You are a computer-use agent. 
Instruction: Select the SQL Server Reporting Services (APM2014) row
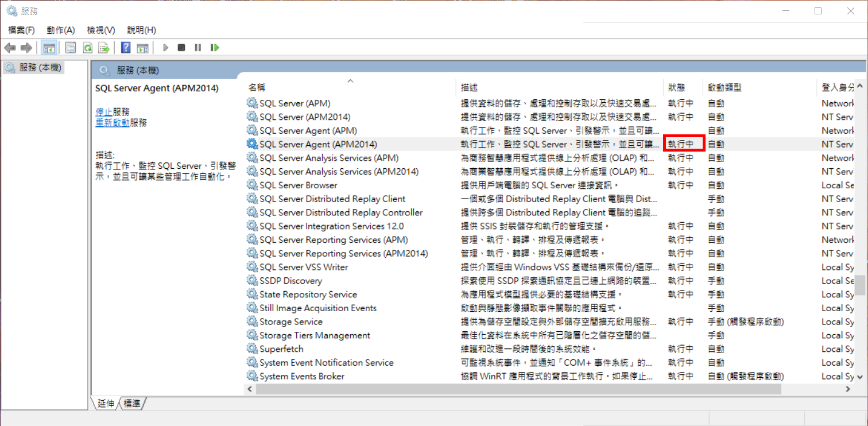pos(550,253)
